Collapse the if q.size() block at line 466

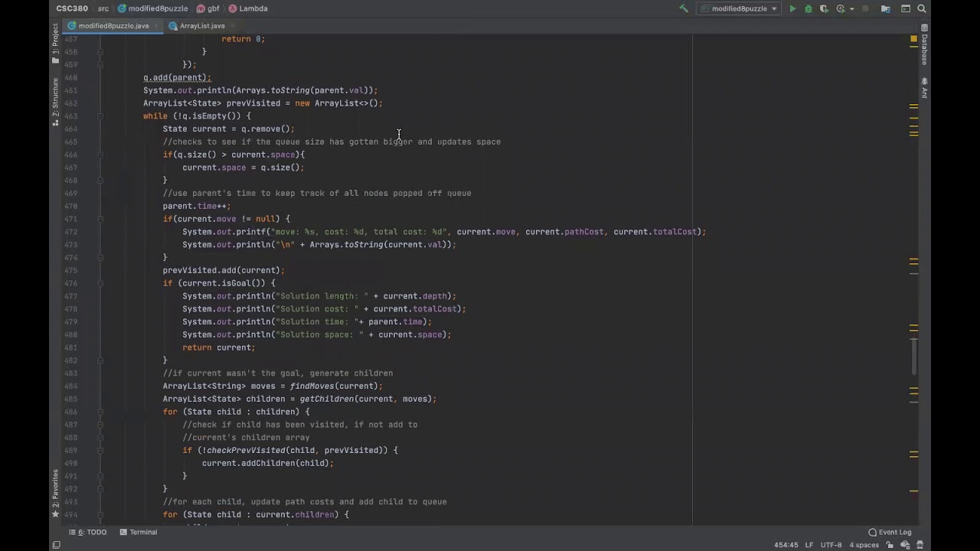pyautogui.click(x=101, y=155)
